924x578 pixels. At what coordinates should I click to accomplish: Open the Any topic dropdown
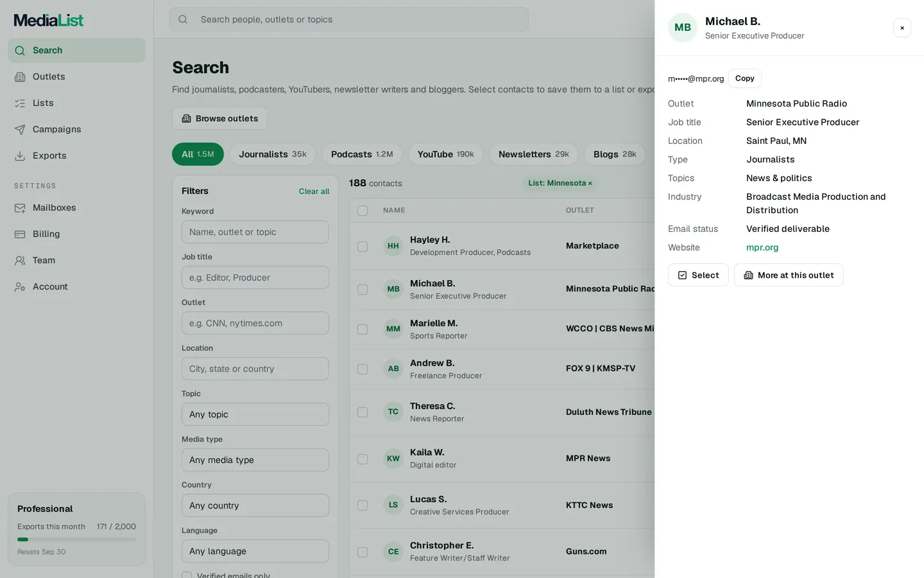tap(255, 414)
